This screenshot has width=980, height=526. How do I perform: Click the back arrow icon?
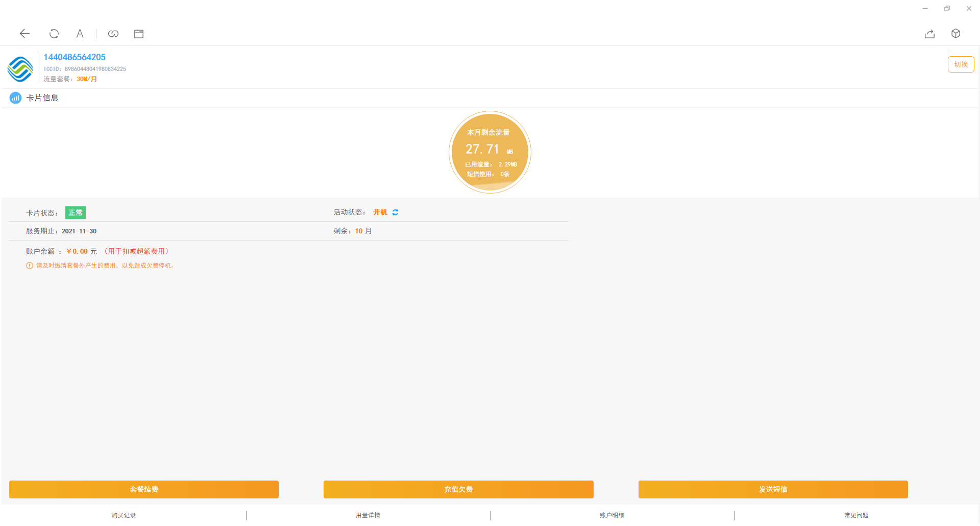point(24,34)
